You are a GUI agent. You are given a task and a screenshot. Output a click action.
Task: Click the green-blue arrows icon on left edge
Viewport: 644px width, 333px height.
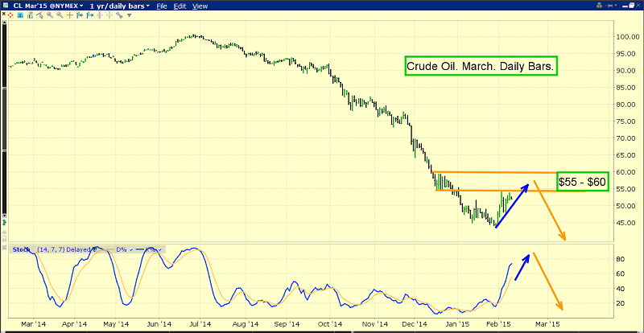coord(4,223)
